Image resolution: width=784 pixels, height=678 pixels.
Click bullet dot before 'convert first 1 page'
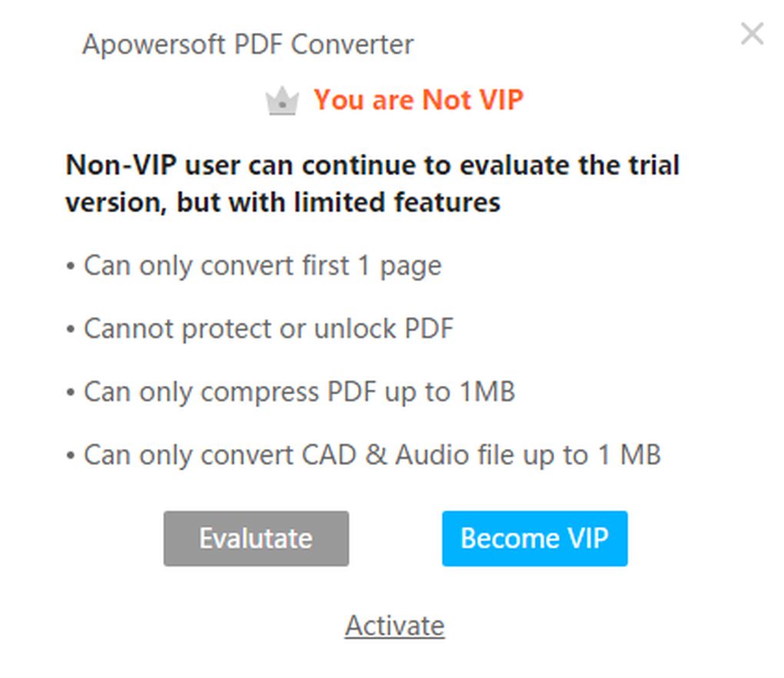(x=71, y=267)
